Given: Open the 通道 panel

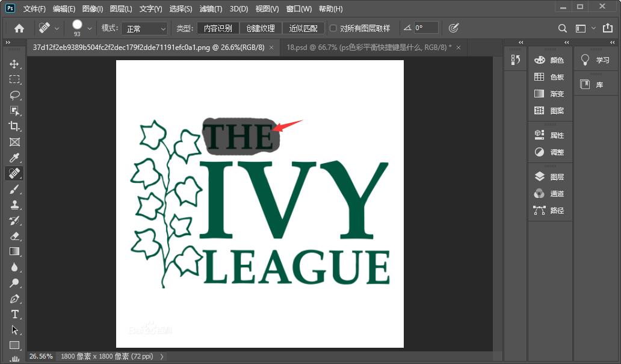Looking at the screenshot, I should [x=550, y=194].
